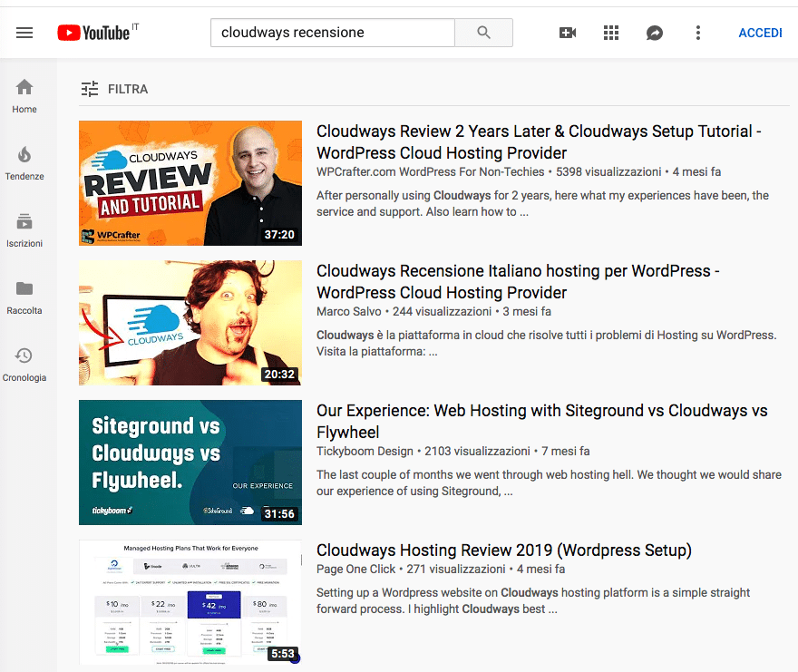
Task: Open the Cloudways Review and Tutorial thumbnail
Action: 190,183
